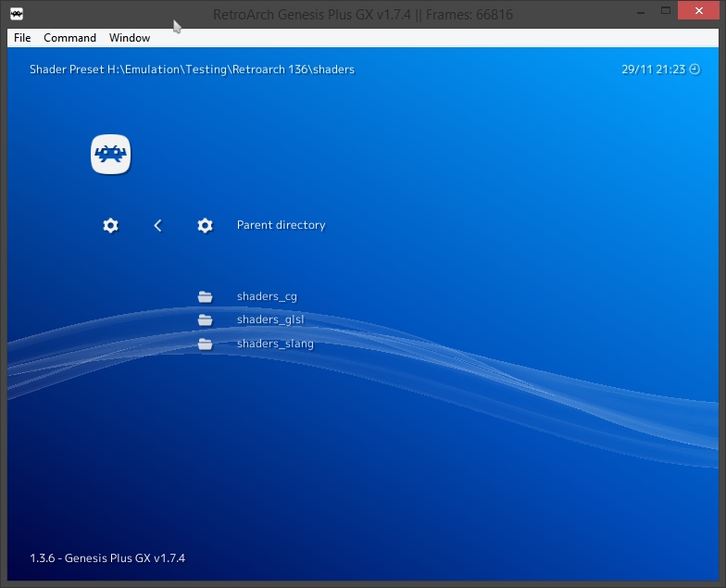Click the date and time 29/11 21:23
The image size is (726, 588).
click(654, 69)
